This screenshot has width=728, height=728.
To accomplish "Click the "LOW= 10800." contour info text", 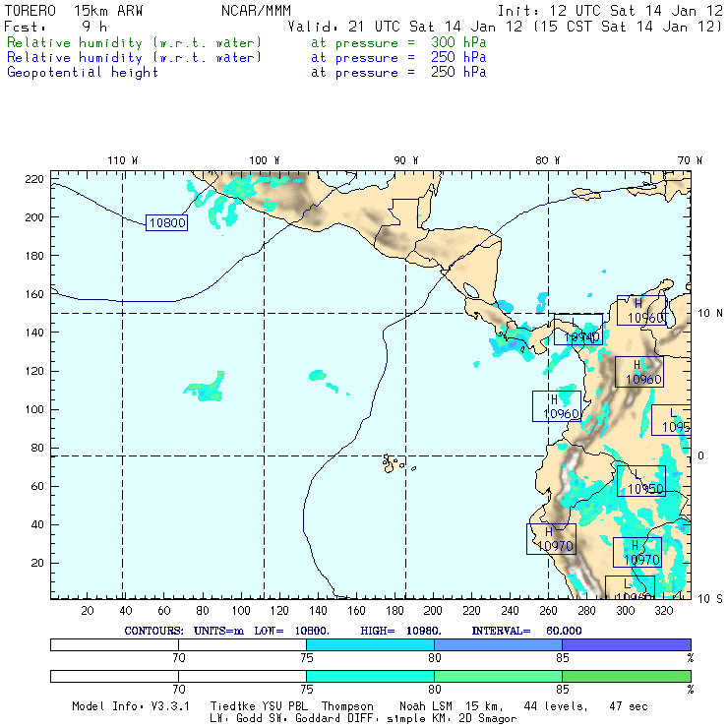I will (291, 631).
